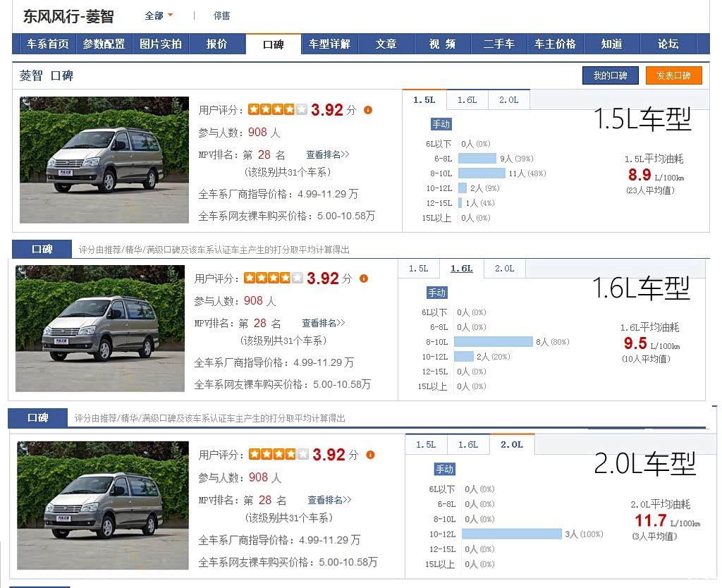
Task: Open 查看排名>> link in third panel
Action: (x=330, y=500)
